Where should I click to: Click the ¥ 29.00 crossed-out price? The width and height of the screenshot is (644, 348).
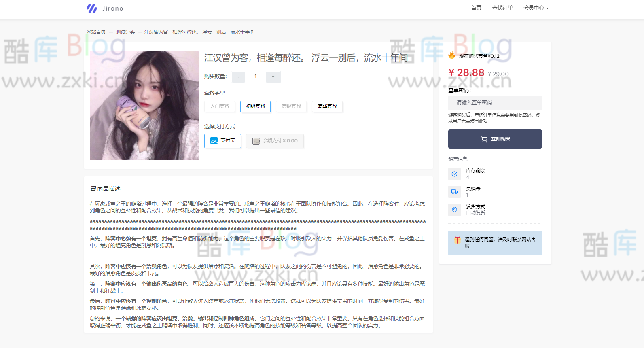click(x=498, y=74)
